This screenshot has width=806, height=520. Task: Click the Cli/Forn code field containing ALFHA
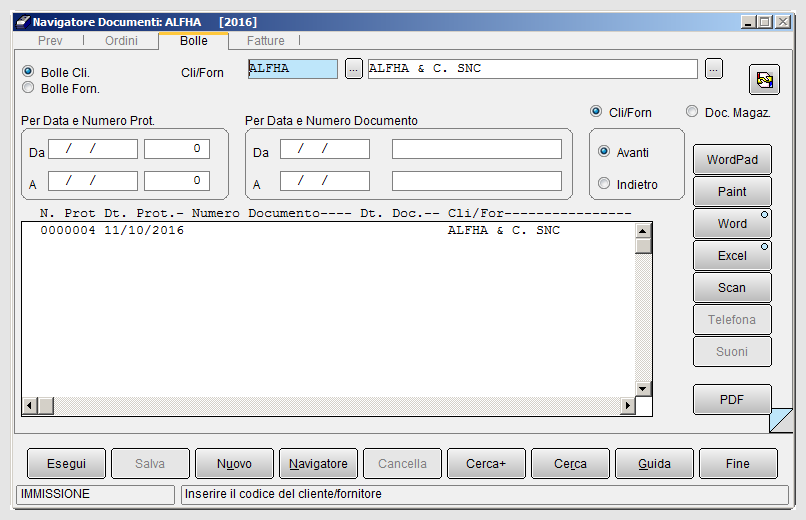(x=292, y=68)
